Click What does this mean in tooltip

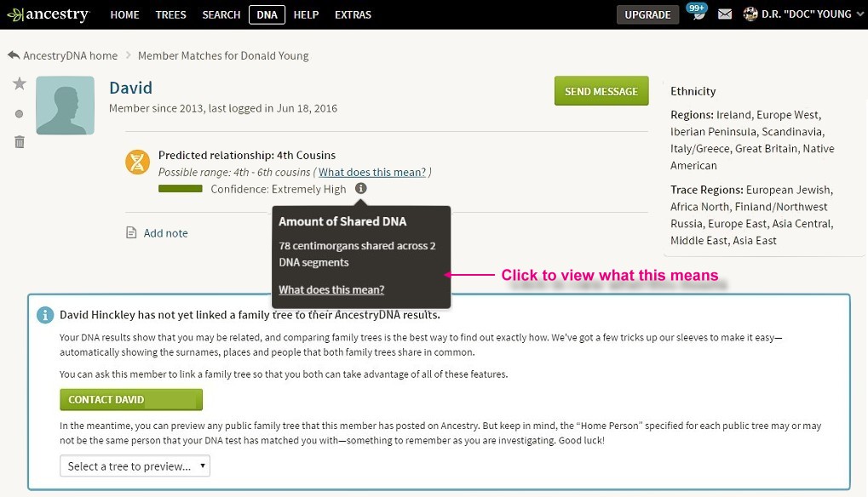click(331, 289)
